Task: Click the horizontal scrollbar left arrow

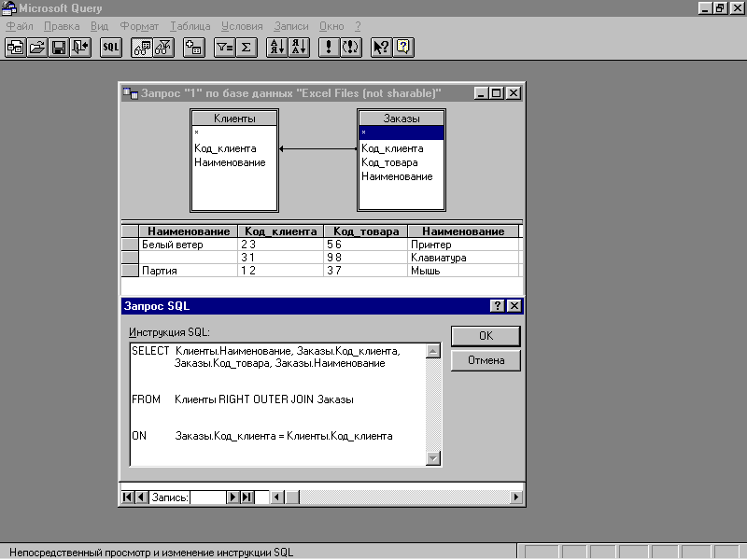Action: [x=277, y=497]
